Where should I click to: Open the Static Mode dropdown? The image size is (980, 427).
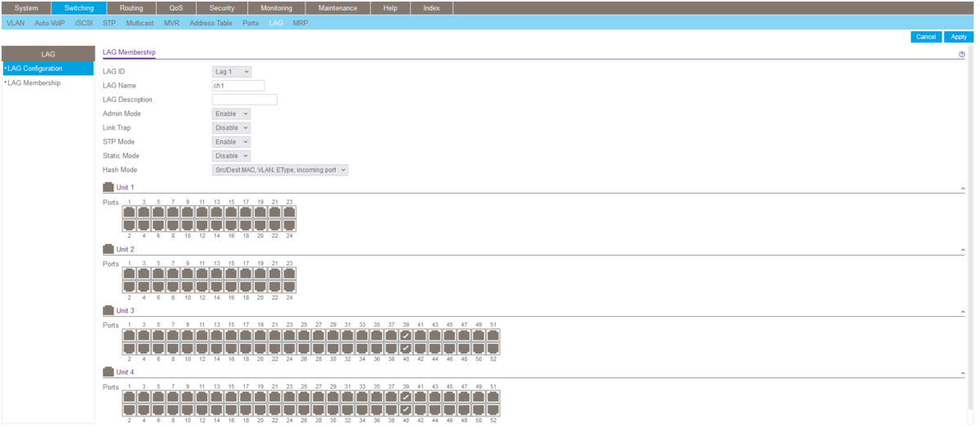231,156
